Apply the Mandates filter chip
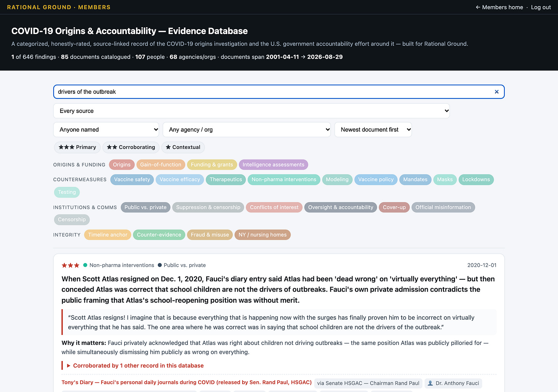 tap(415, 180)
